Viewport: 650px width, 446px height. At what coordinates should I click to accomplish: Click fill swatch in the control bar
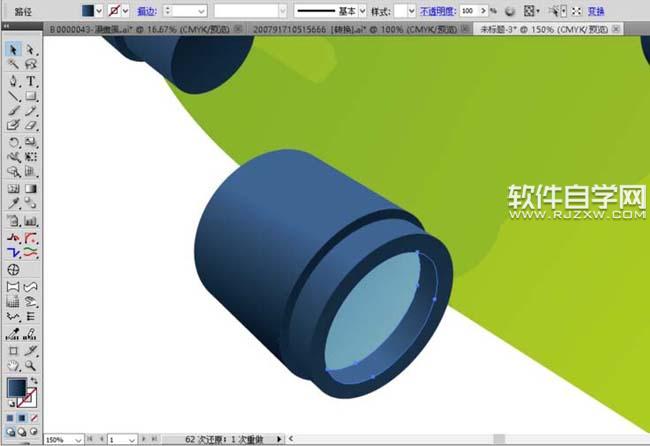pos(88,11)
